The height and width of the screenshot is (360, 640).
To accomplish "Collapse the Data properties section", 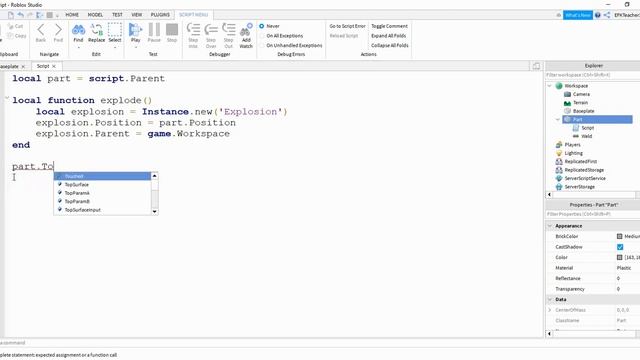I will tap(550, 300).
